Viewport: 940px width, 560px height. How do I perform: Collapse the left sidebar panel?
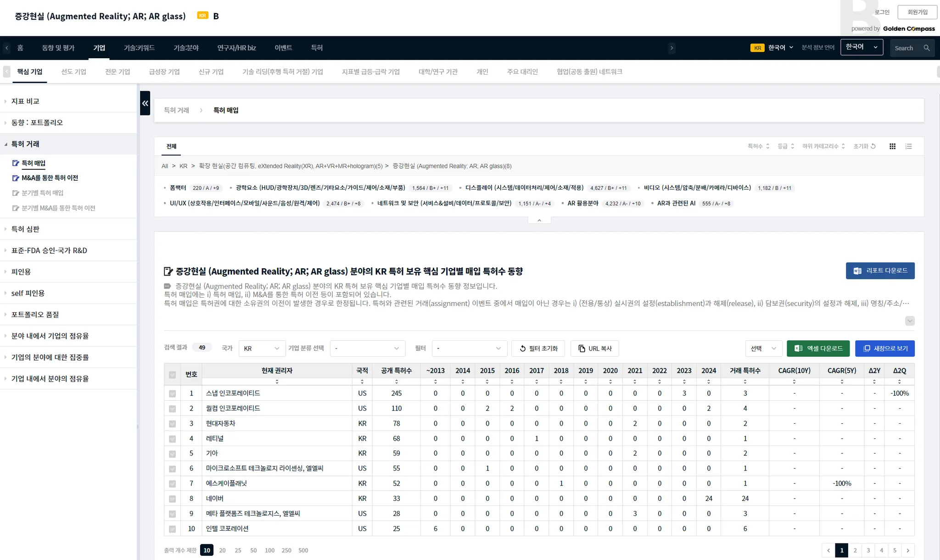[145, 103]
